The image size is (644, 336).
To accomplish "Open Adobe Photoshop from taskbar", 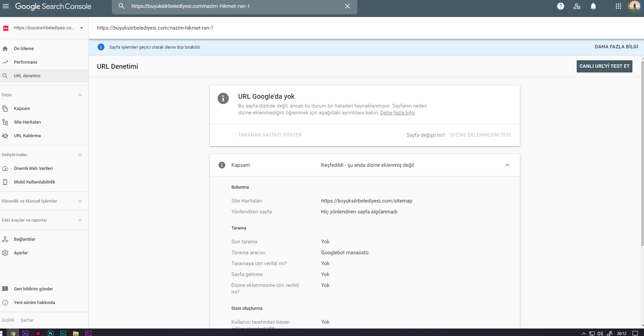I will pyautogui.click(x=51, y=333).
